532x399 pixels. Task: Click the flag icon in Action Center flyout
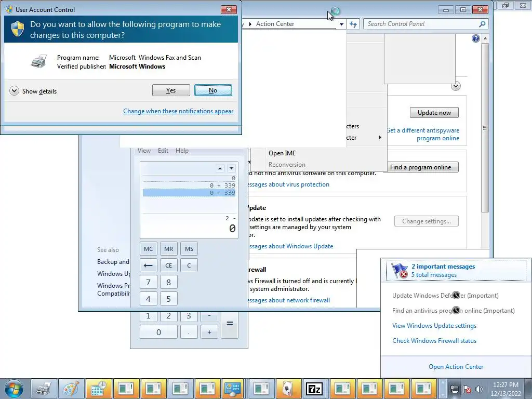(x=399, y=270)
